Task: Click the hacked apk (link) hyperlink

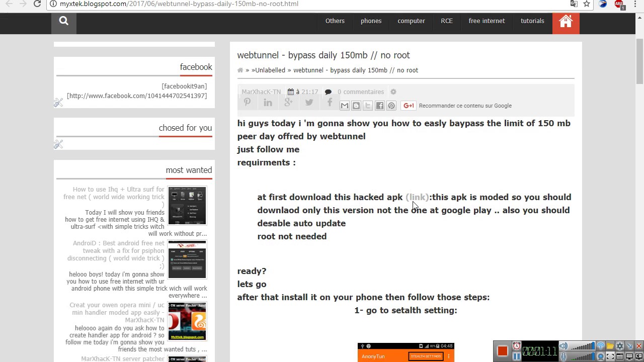Action: [417, 197]
